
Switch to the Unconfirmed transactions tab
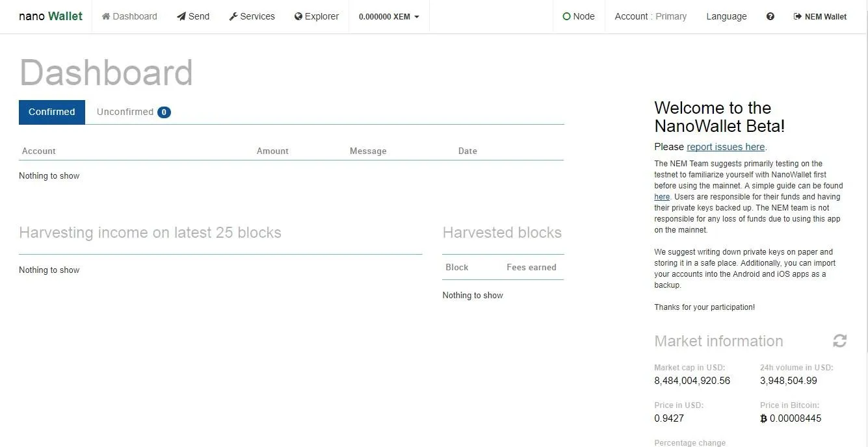(x=125, y=112)
